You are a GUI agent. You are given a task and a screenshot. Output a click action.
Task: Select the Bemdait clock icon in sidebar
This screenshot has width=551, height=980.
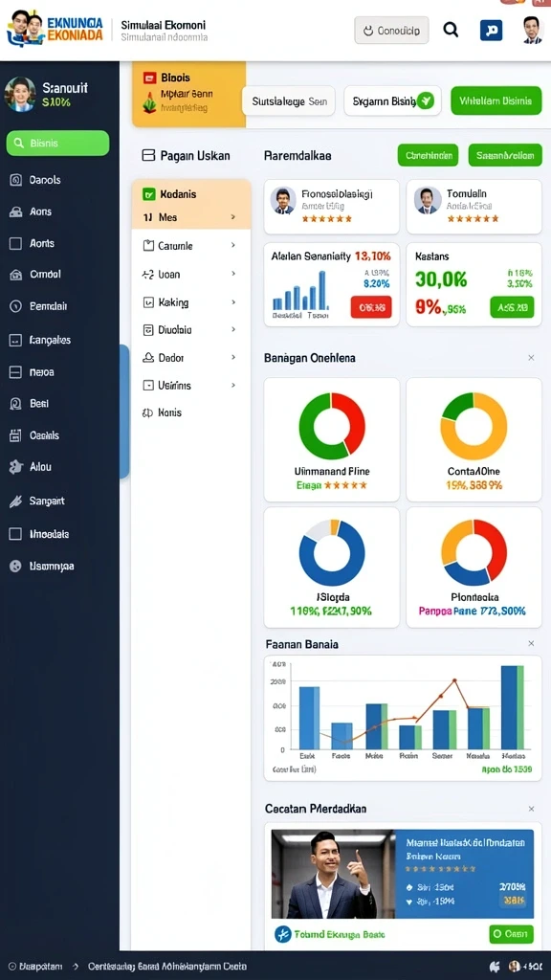[15, 306]
